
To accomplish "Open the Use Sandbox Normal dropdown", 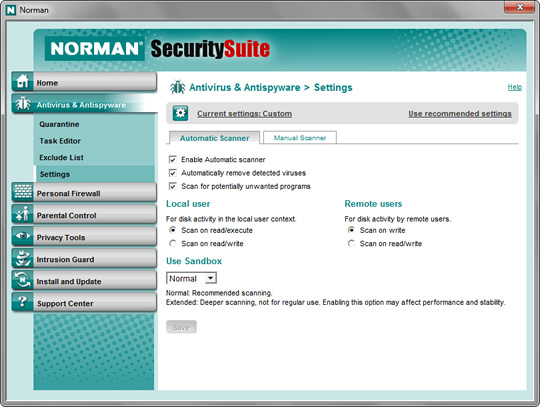I will point(191,278).
